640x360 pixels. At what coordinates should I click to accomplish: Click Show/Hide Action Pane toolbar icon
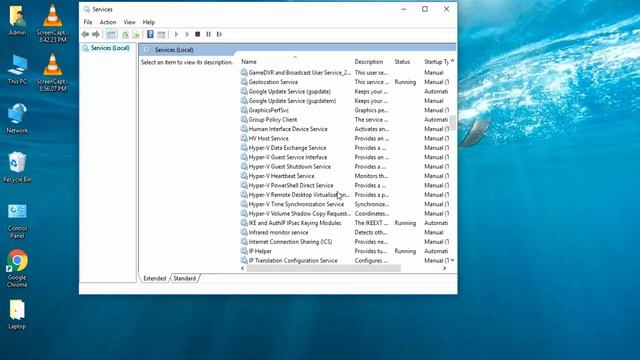coord(161,34)
